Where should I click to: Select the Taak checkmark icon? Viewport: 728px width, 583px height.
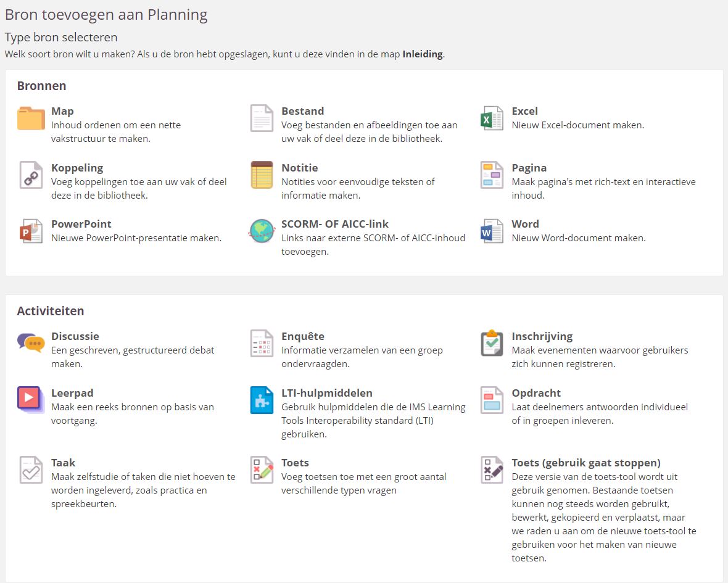coord(31,470)
